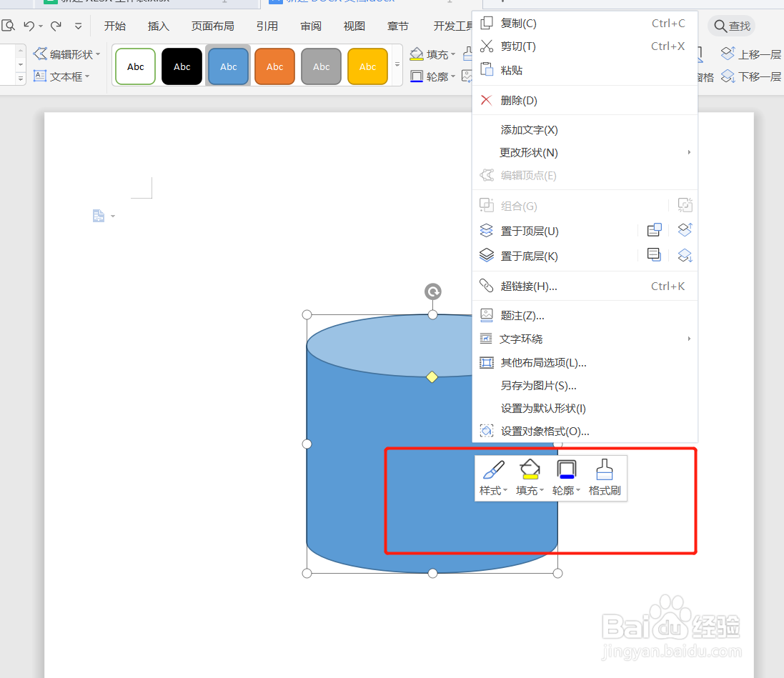Click the 格式刷 format painter icon
Screen dimensions: 784x678
[605, 478]
